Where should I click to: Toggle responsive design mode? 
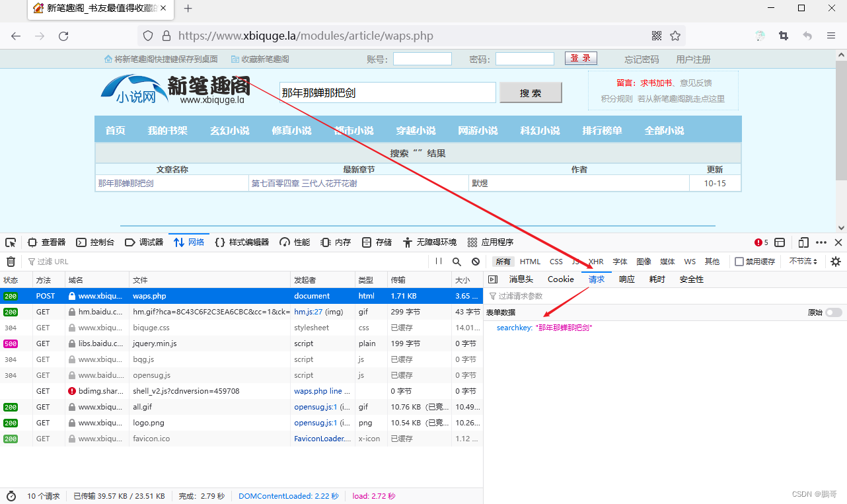pyautogui.click(x=803, y=242)
